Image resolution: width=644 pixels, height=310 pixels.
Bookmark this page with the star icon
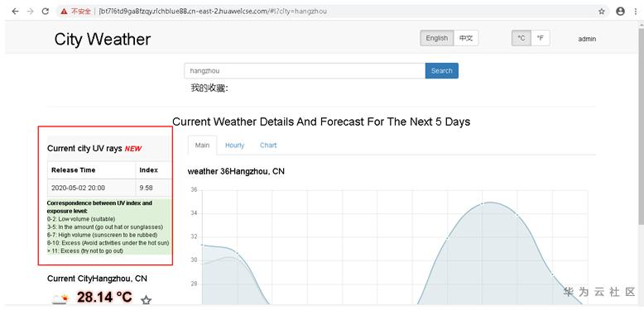click(x=601, y=12)
